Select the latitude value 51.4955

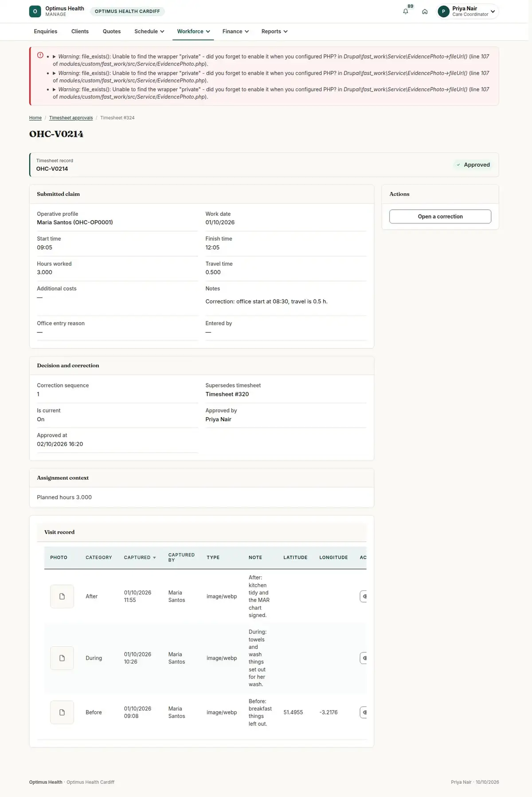point(293,712)
